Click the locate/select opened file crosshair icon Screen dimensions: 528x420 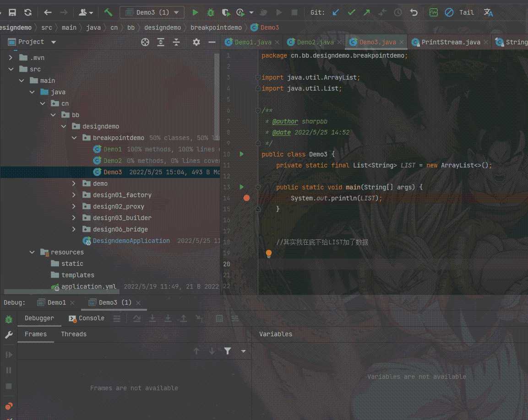(x=145, y=42)
